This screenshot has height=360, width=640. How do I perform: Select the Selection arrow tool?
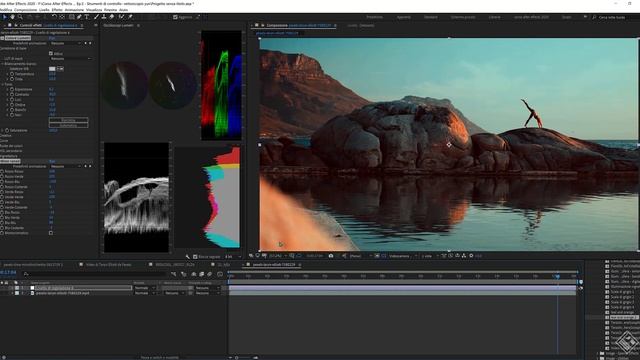4,17
